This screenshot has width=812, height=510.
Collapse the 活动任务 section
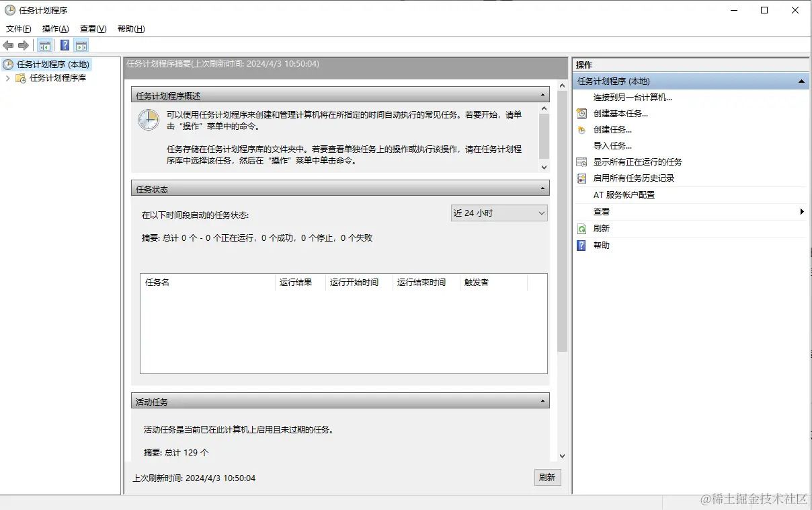click(544, 400)
